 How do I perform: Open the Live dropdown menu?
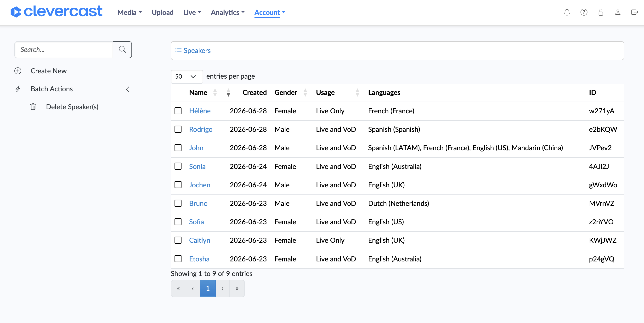tap(192, 12)
